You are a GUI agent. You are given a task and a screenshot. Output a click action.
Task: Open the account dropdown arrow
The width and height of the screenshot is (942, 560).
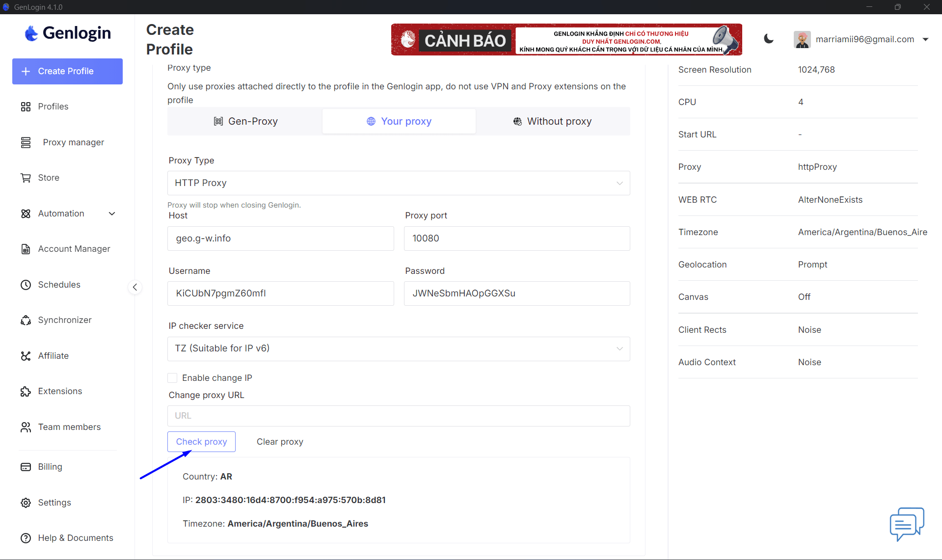(925, 39)
